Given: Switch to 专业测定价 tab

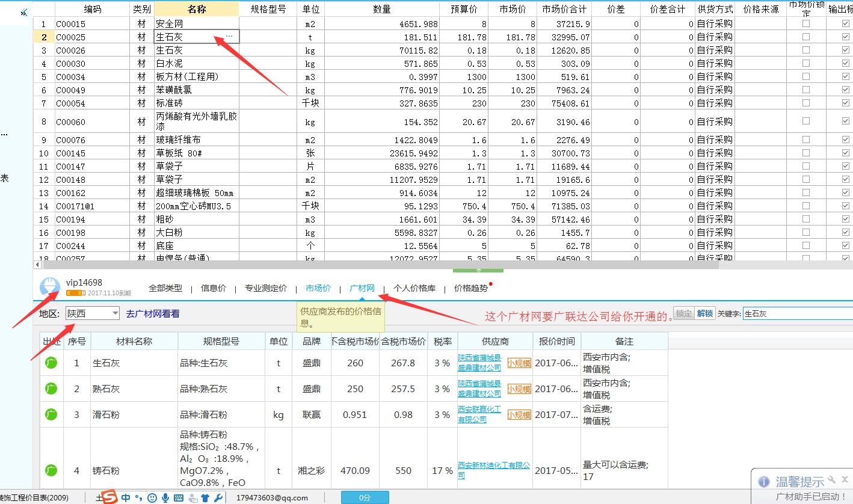Looking at the screenshot, I should [265, 288].
